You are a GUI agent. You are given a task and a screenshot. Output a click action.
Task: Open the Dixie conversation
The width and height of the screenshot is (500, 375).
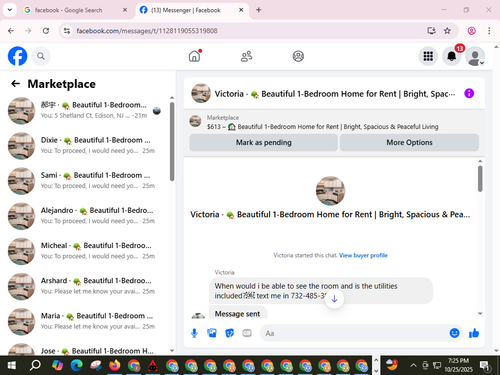(x=85, y=146)
